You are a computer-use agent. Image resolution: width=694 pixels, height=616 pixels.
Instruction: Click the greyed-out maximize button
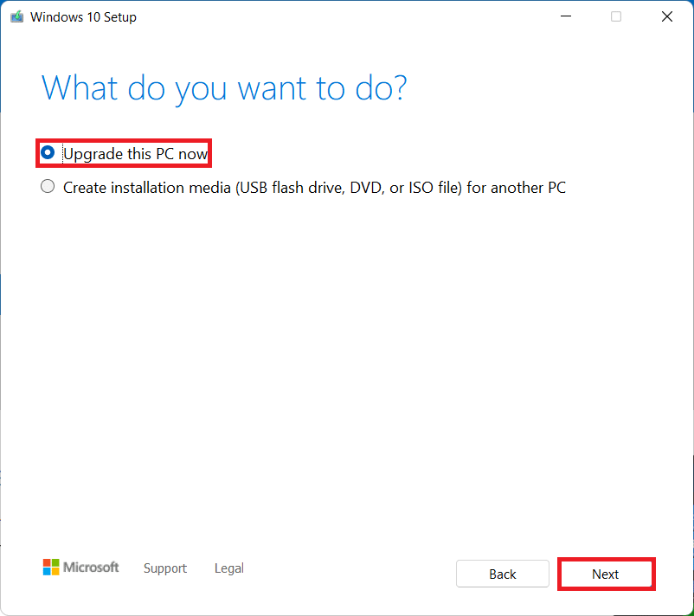pyautogui.click(x=616, y=17)
